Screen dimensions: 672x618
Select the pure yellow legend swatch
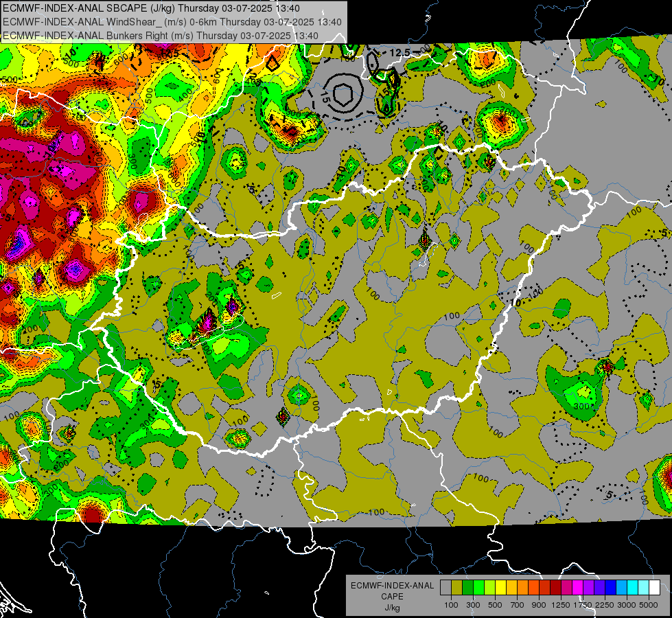pyautogui.click(x=500, y=588)
